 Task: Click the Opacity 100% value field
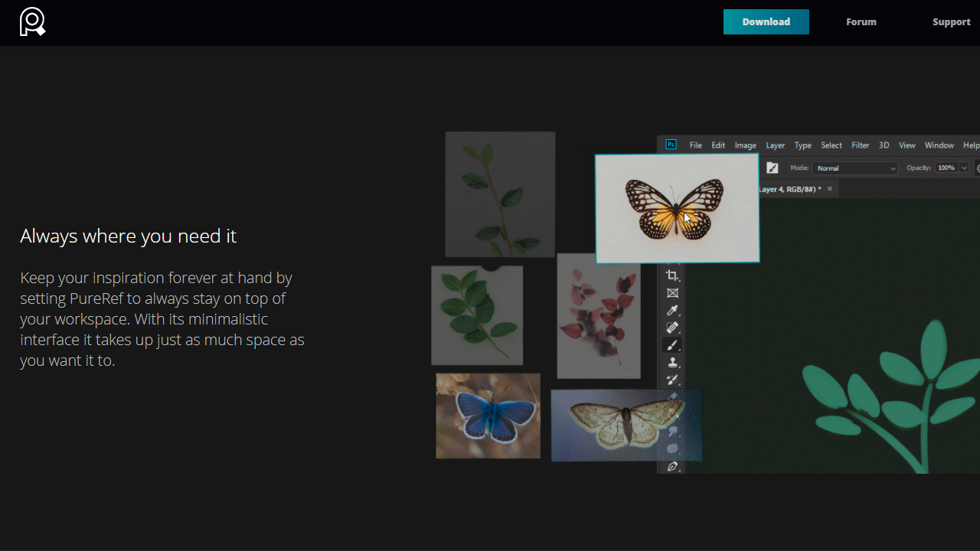tap(946, 168)
